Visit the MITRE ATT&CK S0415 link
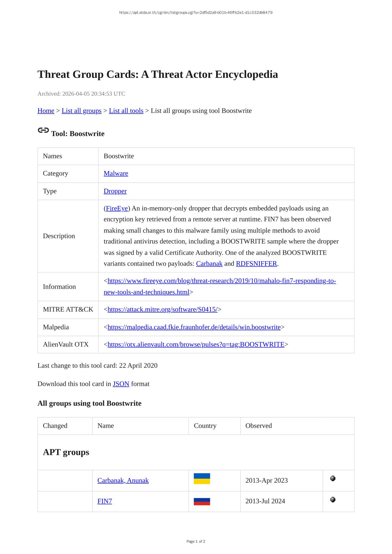This screenshot has height=554, width=392. click(162, 309)
